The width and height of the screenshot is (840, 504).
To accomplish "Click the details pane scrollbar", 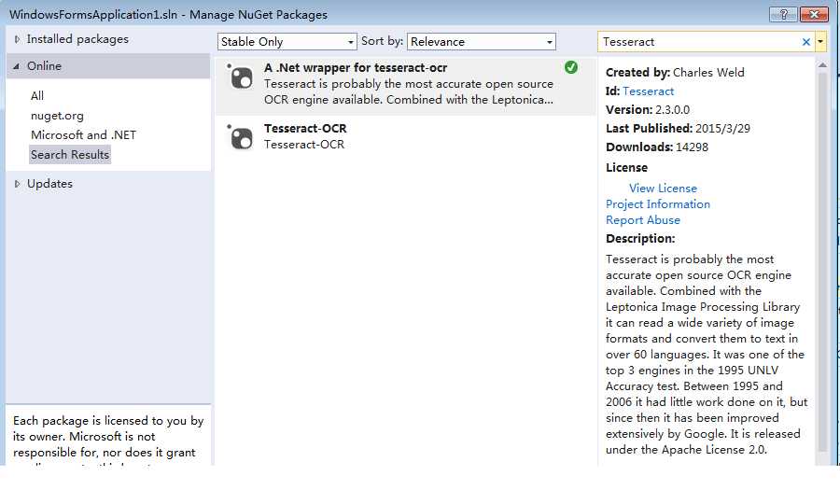I will coord(823,261).
